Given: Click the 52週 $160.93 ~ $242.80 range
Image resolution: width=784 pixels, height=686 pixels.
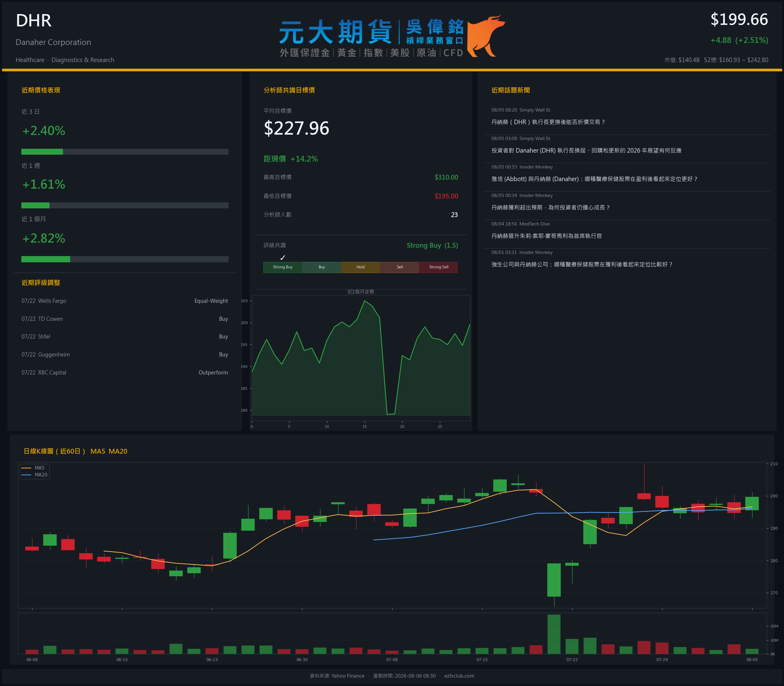Looking at the screenshot, I should click(736, 60).
